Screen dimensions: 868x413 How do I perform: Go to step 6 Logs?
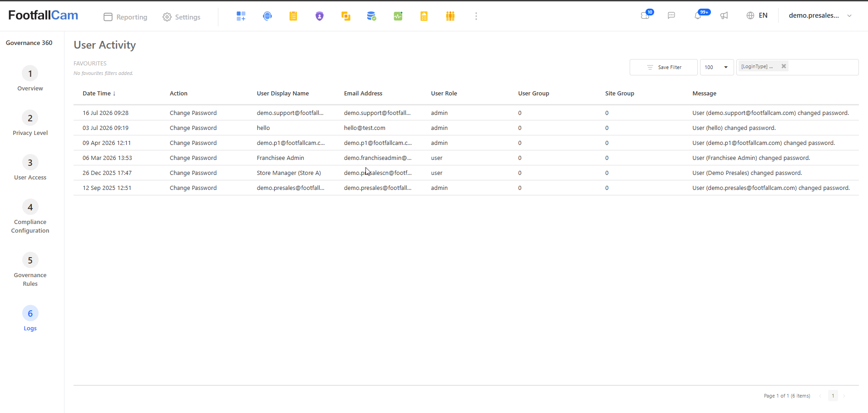pyautogui.click(x=30, y=318)
